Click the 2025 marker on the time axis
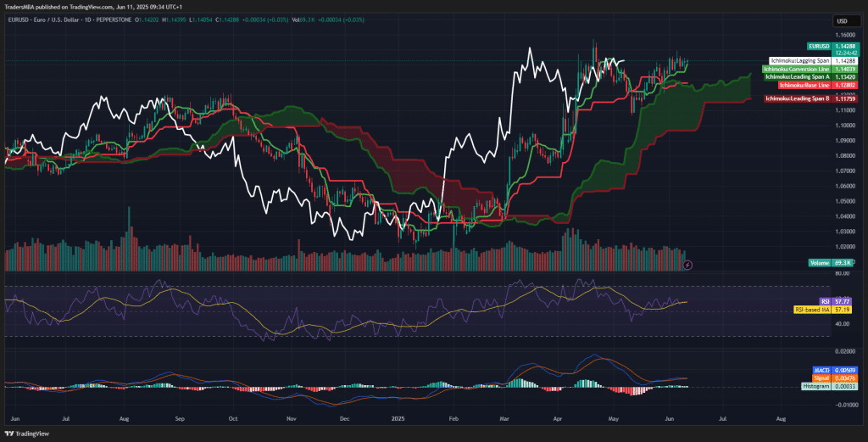This screenshot has width=868, height=442. point(398,419)
